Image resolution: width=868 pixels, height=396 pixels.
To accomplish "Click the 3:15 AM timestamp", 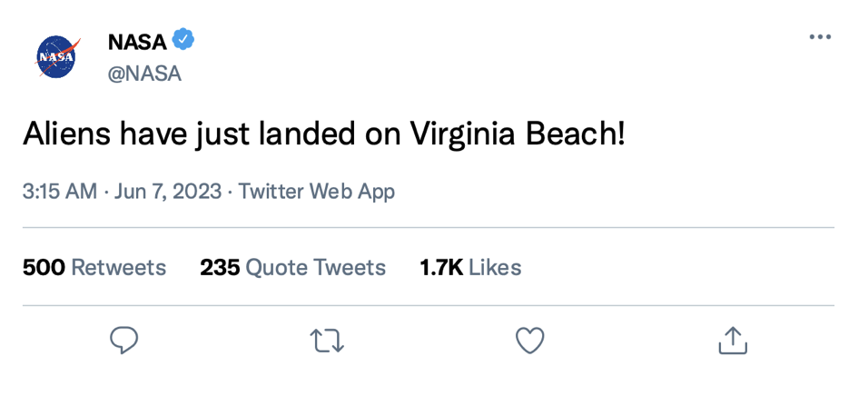I will tap(59, 192).
